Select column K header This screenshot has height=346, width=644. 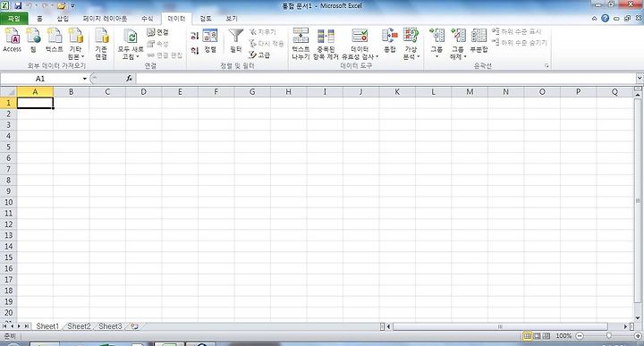tap(397, 92)
